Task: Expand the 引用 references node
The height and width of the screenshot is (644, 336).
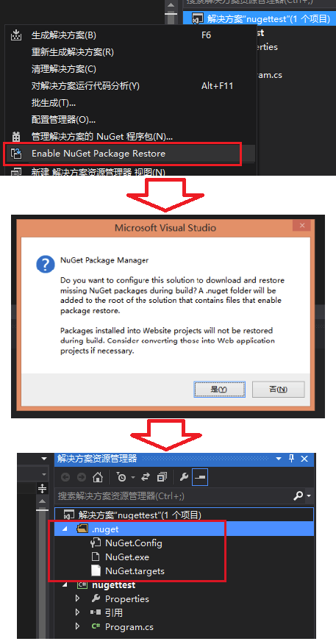Action: coord(77,613)
